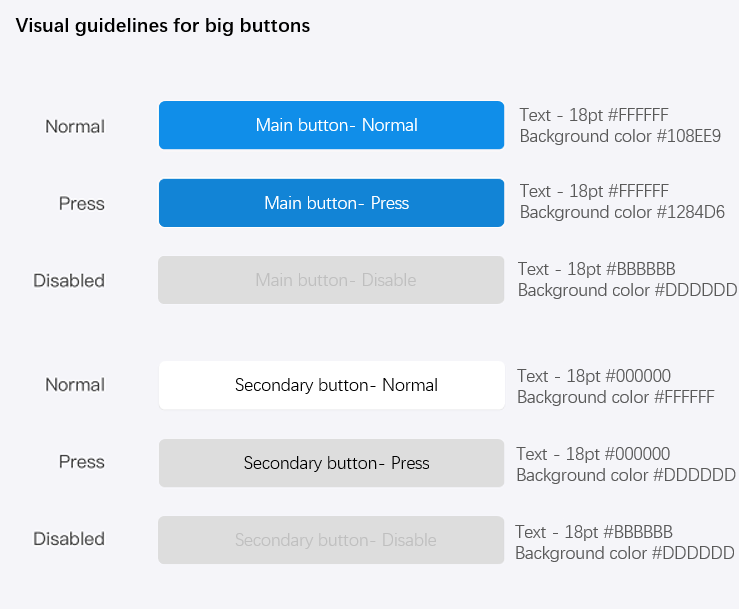Click the "Visual guidelines for big buttons" heading
The width and height of the screenshot is (739, 609).
click(163, 26)
